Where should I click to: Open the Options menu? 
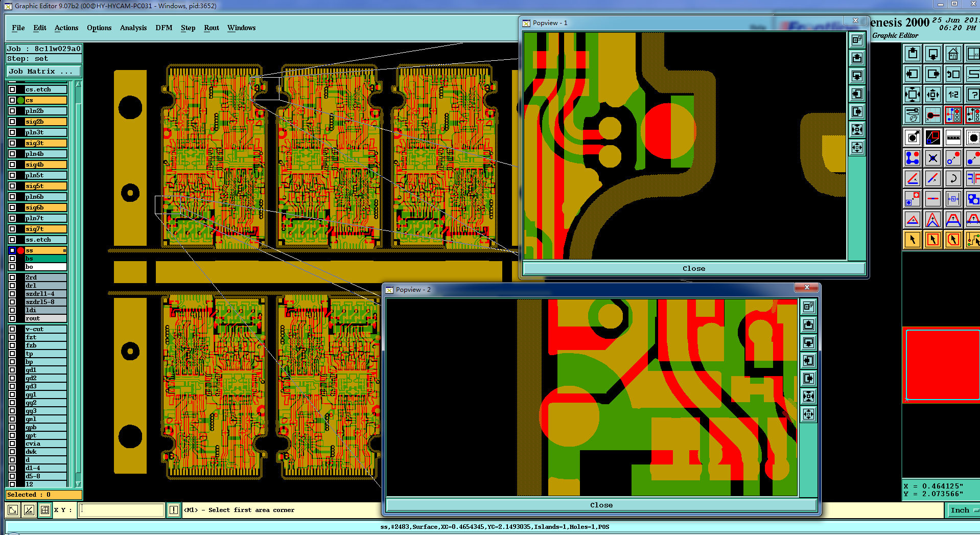pyautogui.click(x=99, y=28)
